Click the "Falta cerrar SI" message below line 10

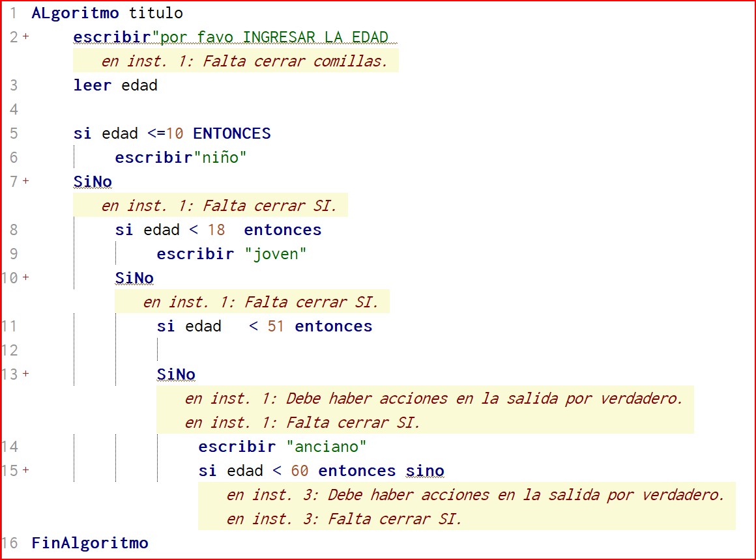pyautogui.click(x=261, y=302)
